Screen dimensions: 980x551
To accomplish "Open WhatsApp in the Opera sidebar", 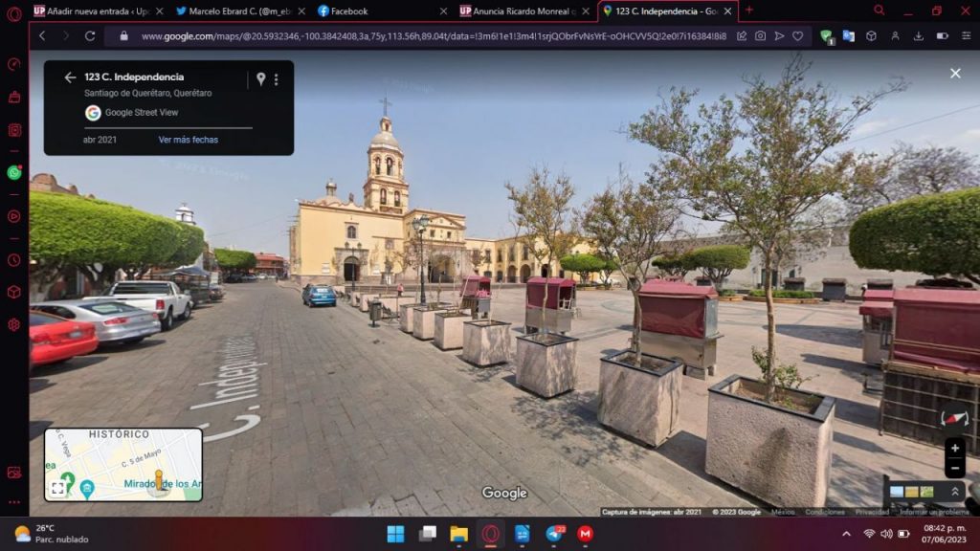I will 14,172.
